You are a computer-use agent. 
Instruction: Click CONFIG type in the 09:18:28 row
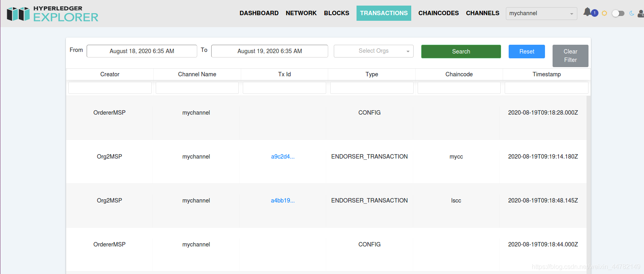[x=369, y=113]
